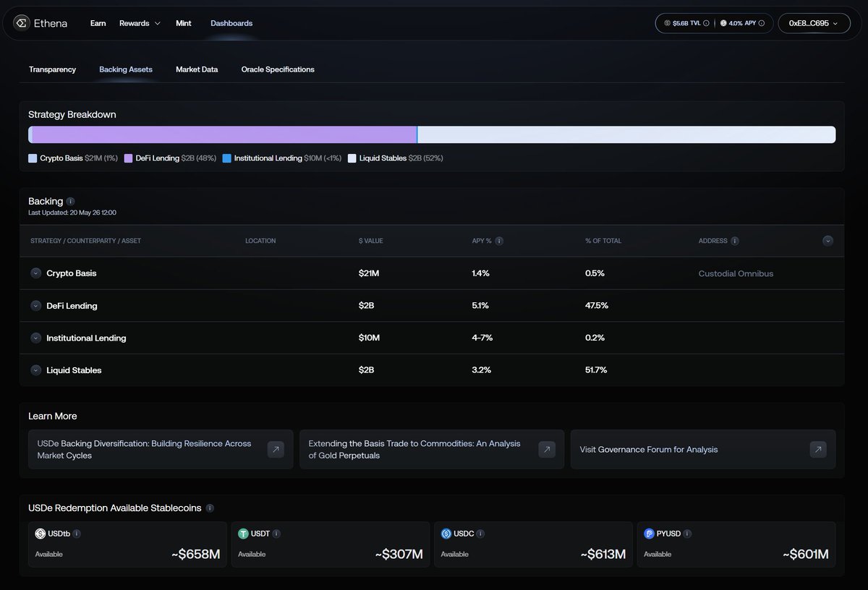Click purple DeFi Lending segment of breakdown bar
The height and width of the screenshot is (590, 868).
(x=224, y=134)
